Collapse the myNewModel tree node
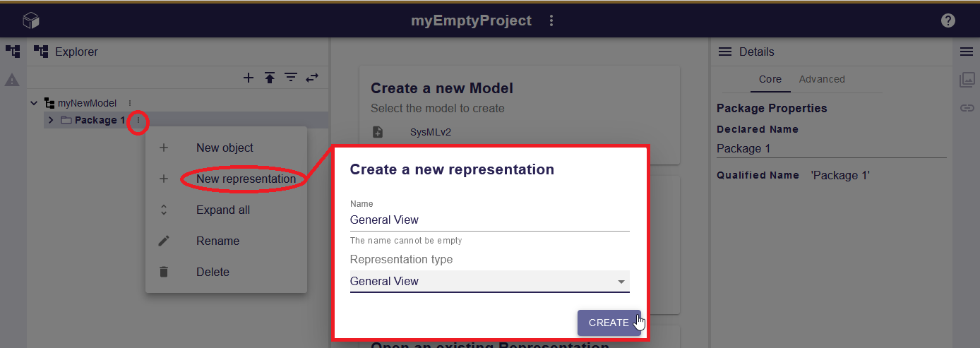The height and width of the screenshot is (348, 980). [34, 103]
